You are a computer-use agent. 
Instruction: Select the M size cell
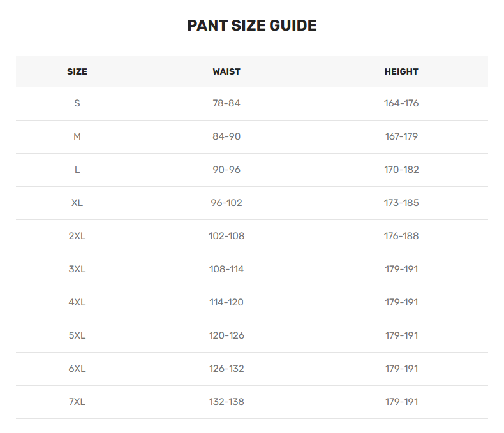point(77,136)
